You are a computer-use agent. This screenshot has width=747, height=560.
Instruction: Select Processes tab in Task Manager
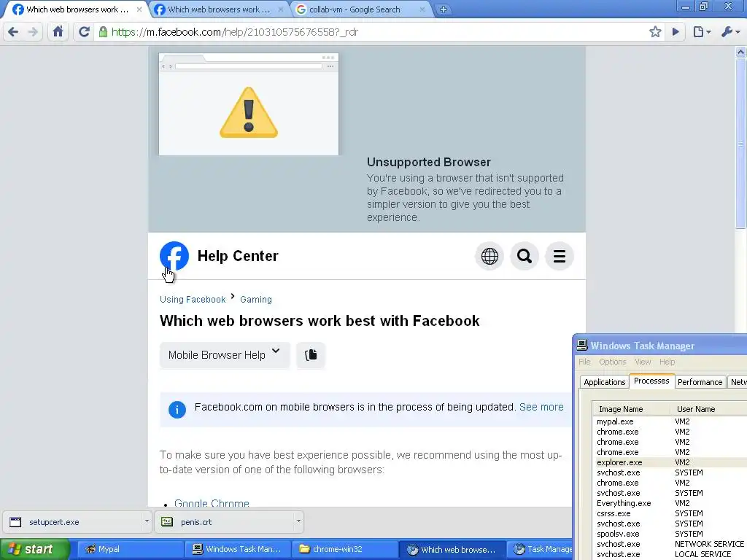click(651, 381)
